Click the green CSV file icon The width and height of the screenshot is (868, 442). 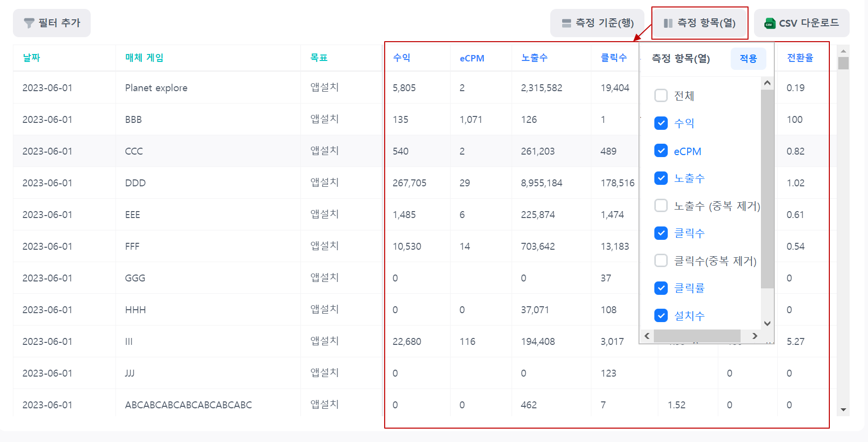click(770, 23)
